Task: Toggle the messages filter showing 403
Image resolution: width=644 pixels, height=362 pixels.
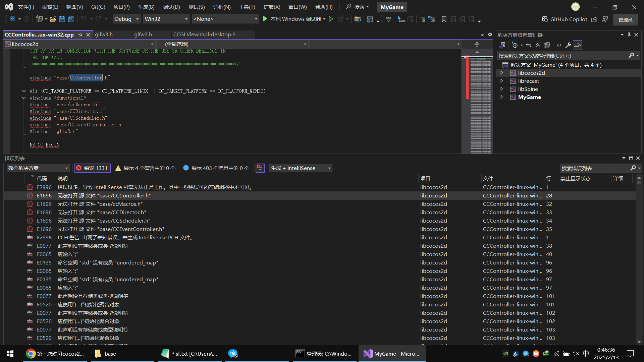Action: 216,168
